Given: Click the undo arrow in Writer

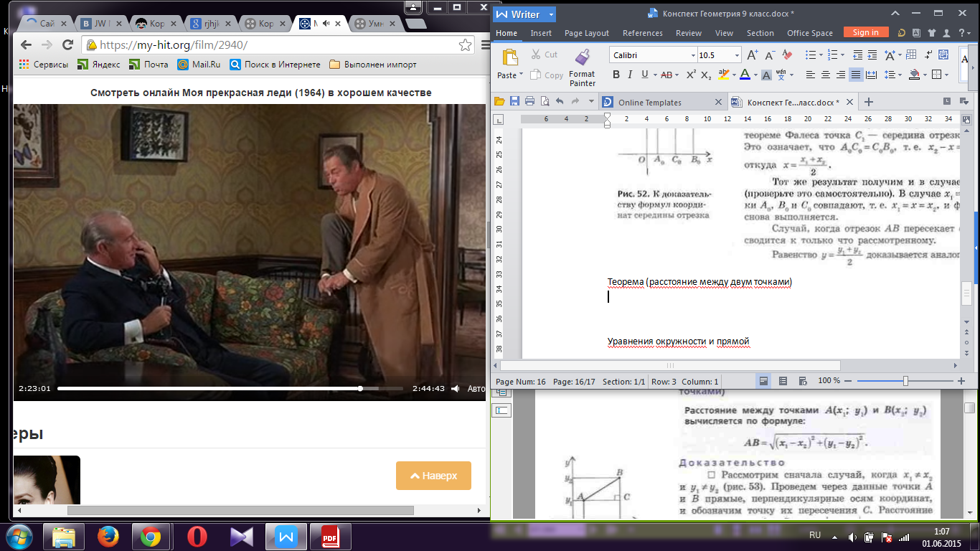Looking at the screenshot, I should pyautogui.click(x=560, y=101).
